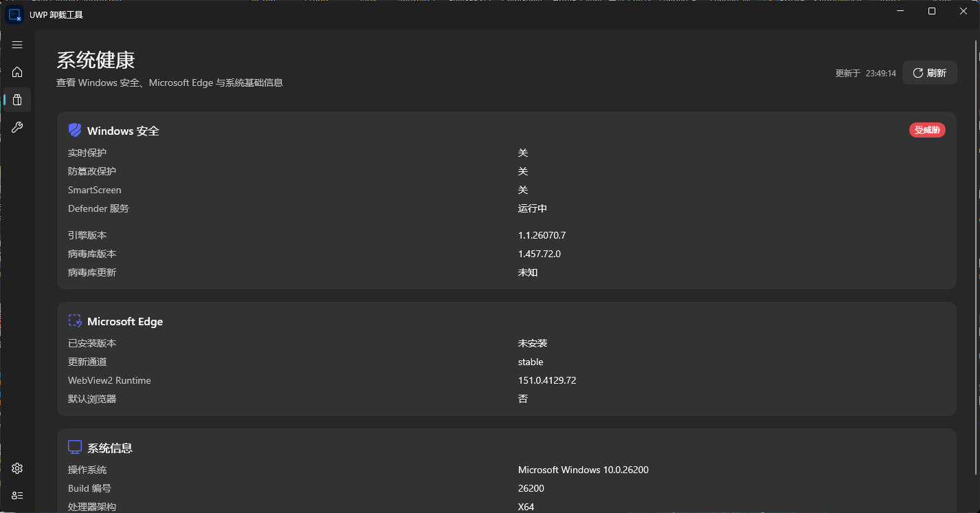The image size is (980, 513).
Task: Click the red 受威胁 status badge
Action: (927, 130)
